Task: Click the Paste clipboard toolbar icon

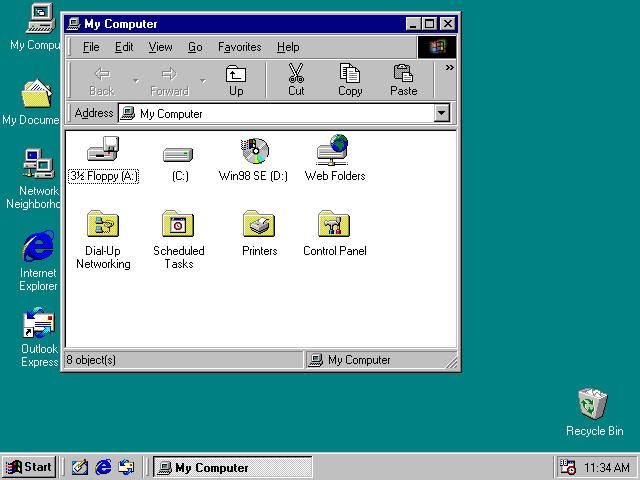Action: [x=403, y=80]
